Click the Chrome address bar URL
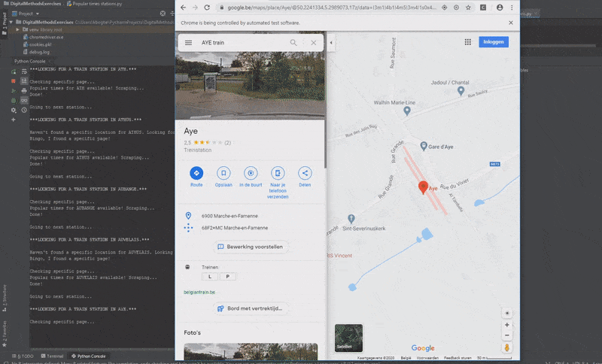Screen dimensions: 602x364 [331, 8]
